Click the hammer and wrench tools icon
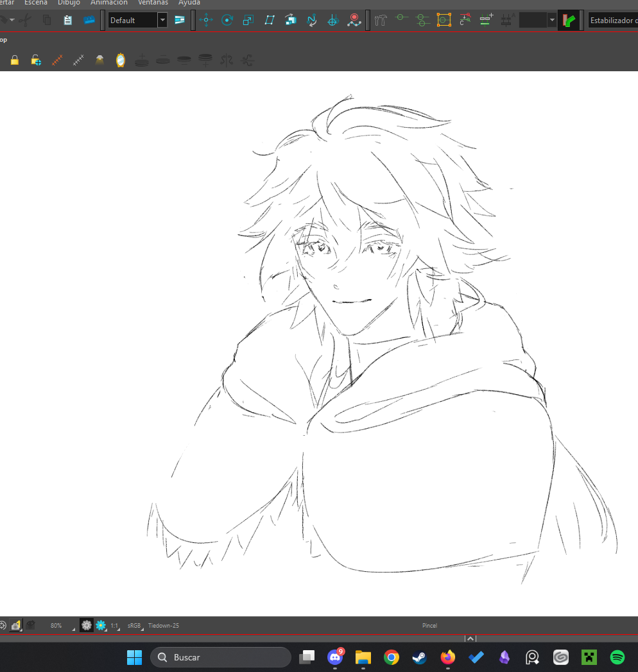The height and width of the screenshot is (672, 638). pos(381,21)
